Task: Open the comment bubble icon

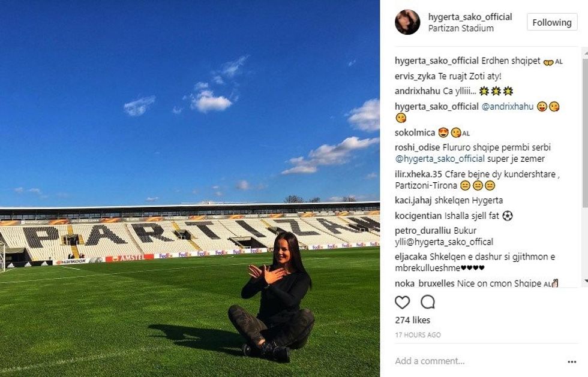Action: click(427, 302)
